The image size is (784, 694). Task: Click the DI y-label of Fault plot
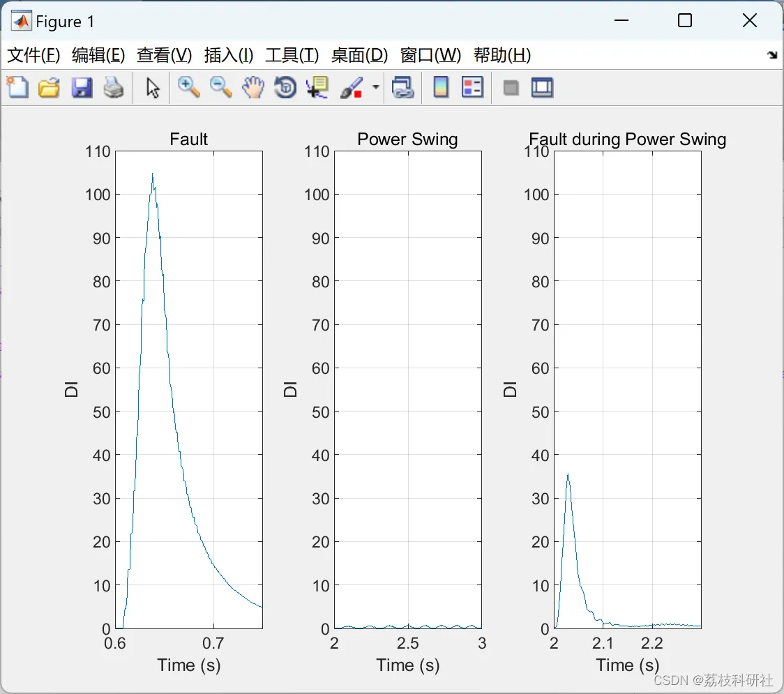[x=71, y=389]
